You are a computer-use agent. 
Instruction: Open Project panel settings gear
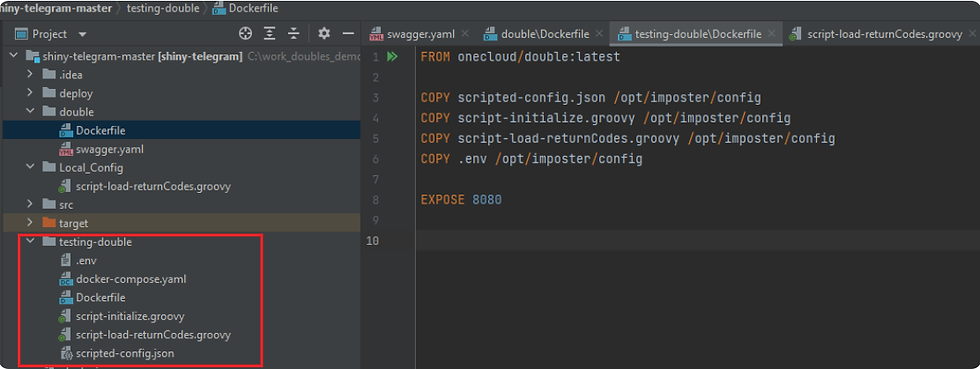(x=324, y=34)
